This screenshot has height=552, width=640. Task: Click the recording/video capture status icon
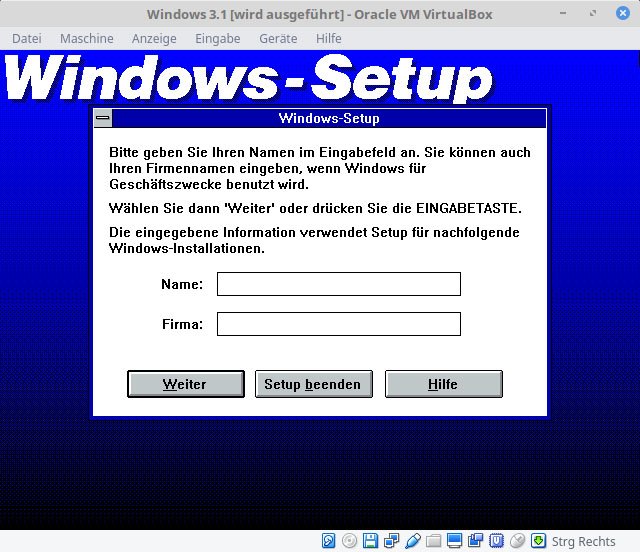475,541
